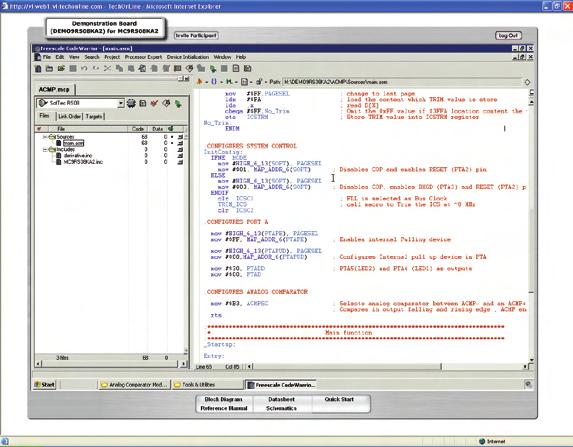573x447 pixels.
Task: Click the Make icon in project panel toolbar
Action: pos(166,103)
